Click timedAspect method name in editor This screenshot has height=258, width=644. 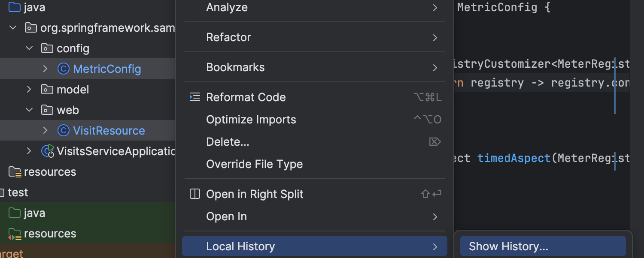point(513,158)
